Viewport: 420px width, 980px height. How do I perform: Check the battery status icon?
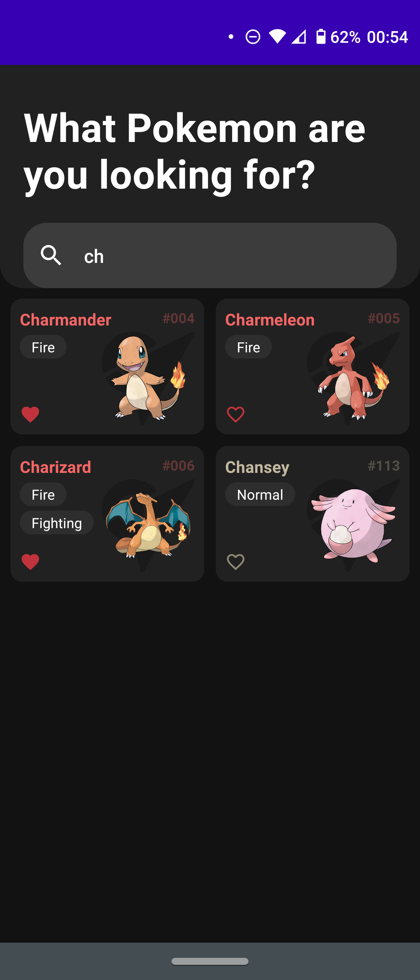321,37
